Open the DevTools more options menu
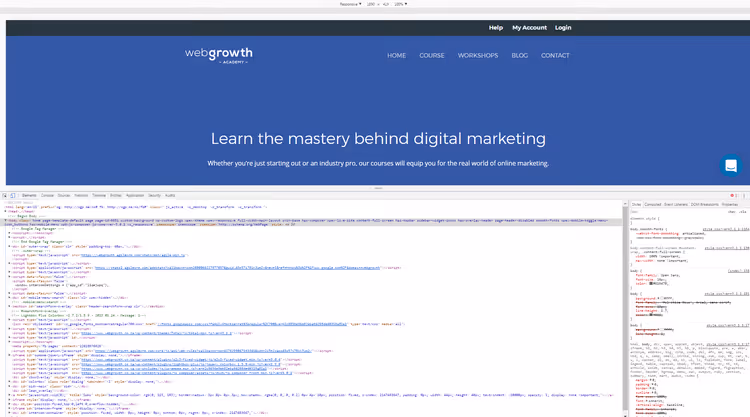This screenshot has height=417, width=750. pyautogui.click(x=744, y=196)
